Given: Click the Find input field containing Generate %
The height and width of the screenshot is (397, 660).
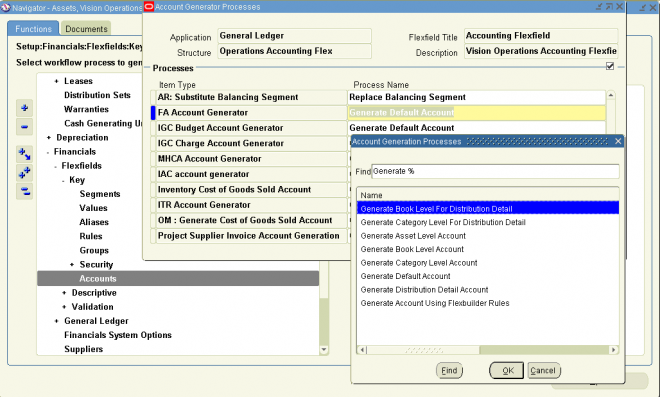Looking at the screenshot, I should 495,171.
